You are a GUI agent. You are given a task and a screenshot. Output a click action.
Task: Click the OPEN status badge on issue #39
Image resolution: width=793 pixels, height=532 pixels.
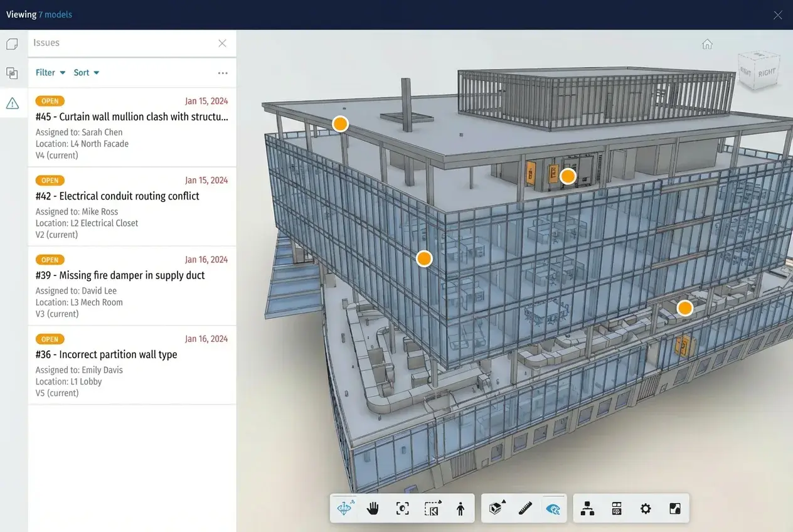click(50, 260)
